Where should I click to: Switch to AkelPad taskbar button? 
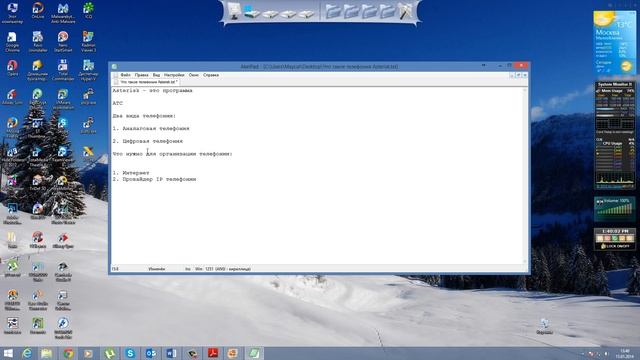[254, 353]
